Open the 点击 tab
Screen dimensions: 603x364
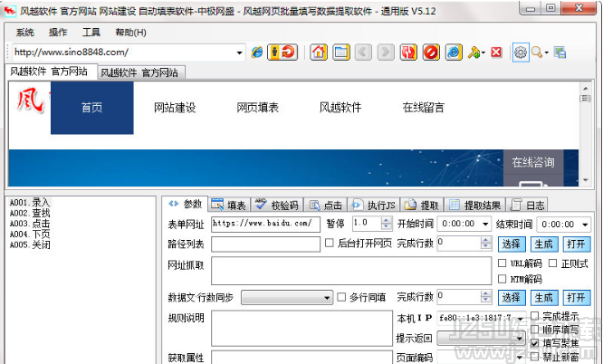(326, 205)
